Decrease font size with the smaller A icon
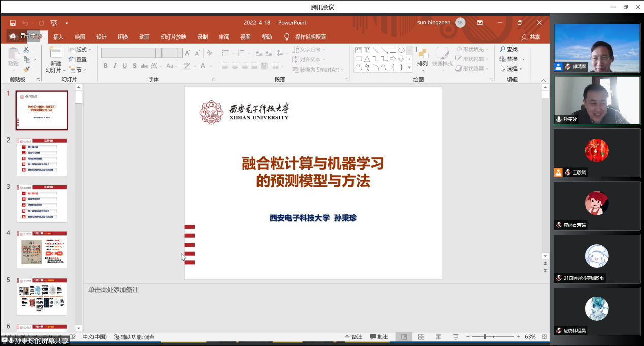This screenshot has width=644, height=346. [x=197, y=53]
